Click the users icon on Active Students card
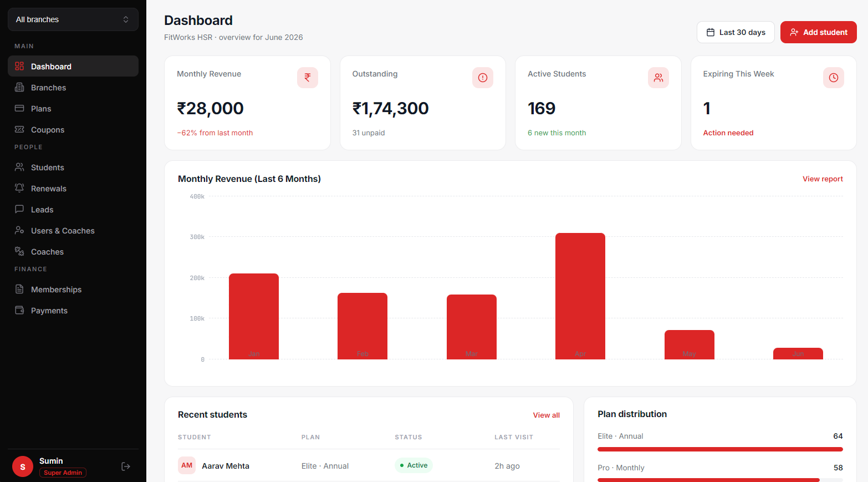The width and height of the screenshot is (868, 482). [658, 78]
